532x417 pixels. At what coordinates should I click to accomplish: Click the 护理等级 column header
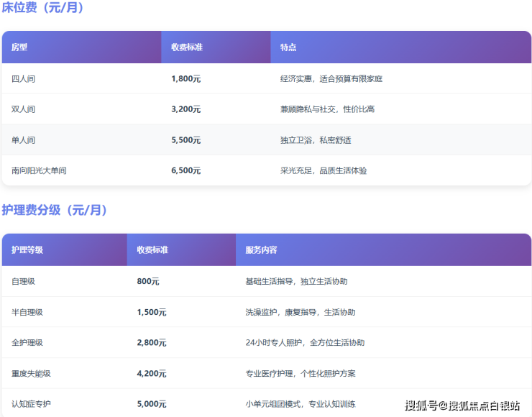pos(27,250)
